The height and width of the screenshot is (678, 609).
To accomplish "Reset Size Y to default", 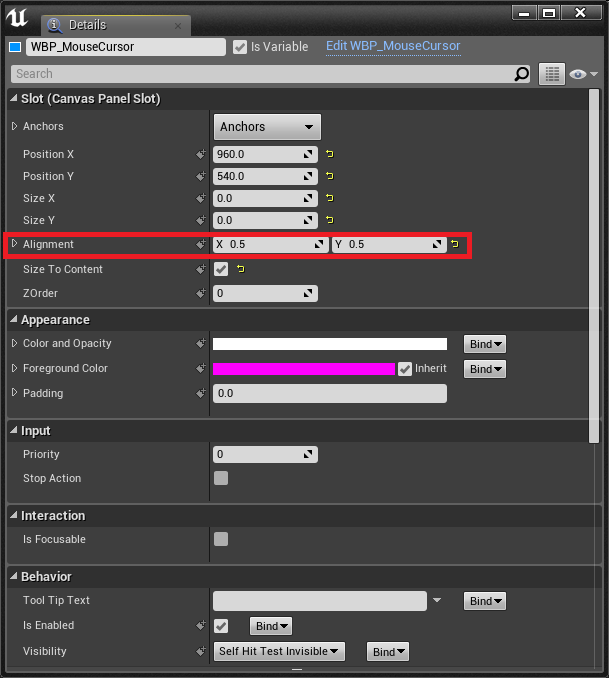I will click(330, 220).
